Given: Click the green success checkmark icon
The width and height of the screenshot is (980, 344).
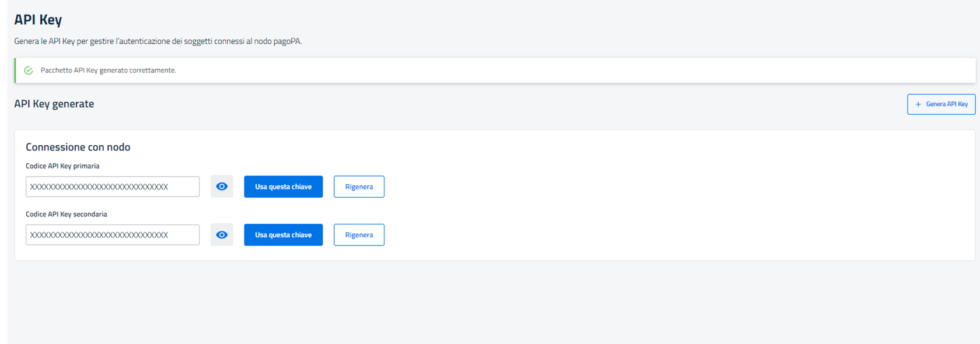Looking at the screenshot, I should tap(29, 71).
